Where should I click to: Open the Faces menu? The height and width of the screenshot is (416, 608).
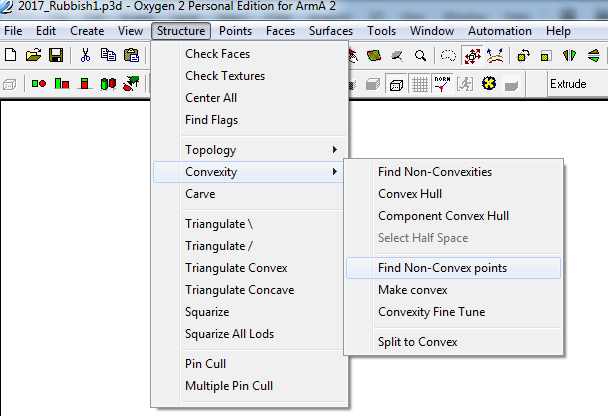(x=280, y=31)
